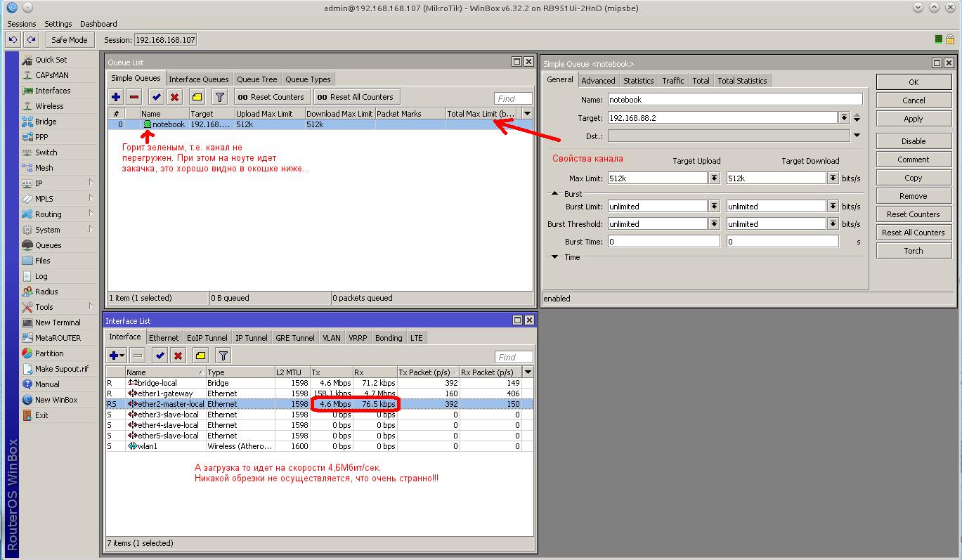
Task: Open the Target Upload Max Limit dropdown
Action: pos(714,178)
